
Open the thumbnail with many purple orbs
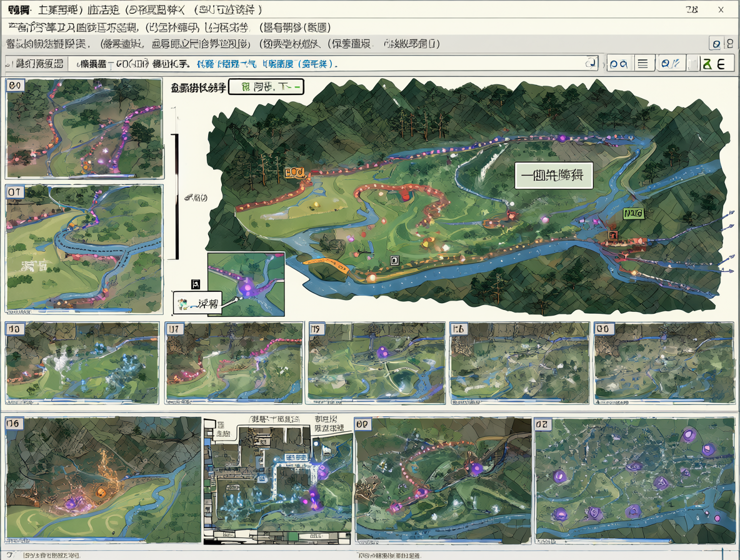[x=635, y=480]
